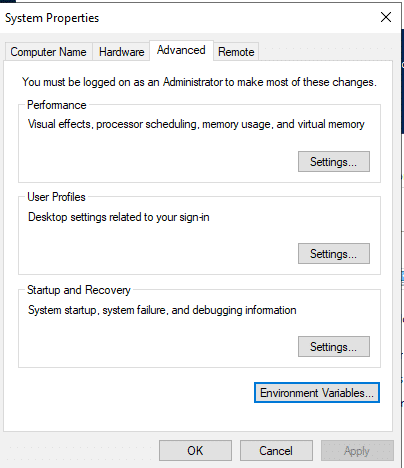Go to the Remote tab
Screen dimensions: 404x468
(236, 52)
